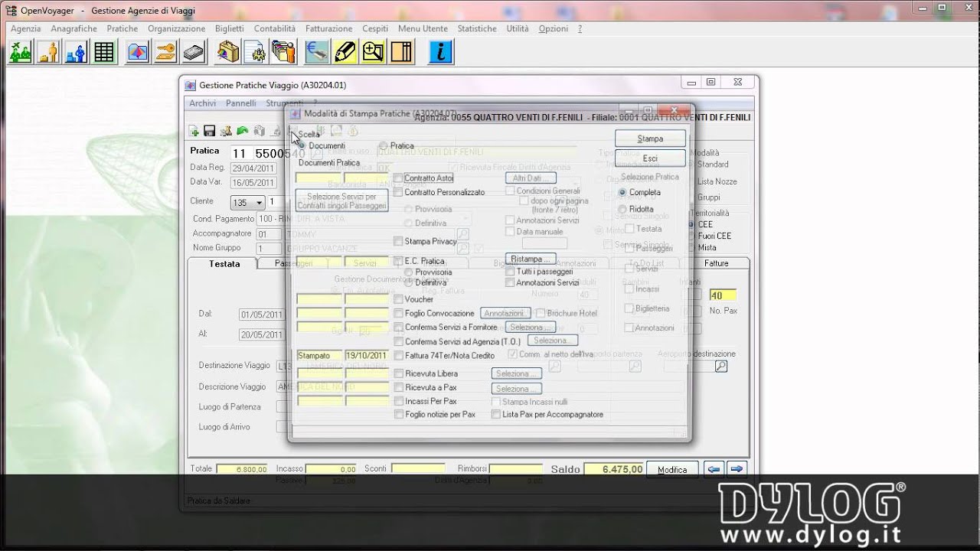Check the Fattura 74Ter/Nota Credito checkbox
The height and width of the screenshot is (551, 980).
[398, 355]
